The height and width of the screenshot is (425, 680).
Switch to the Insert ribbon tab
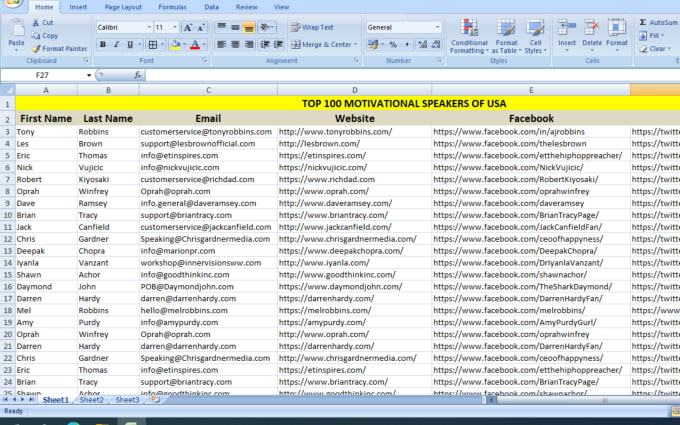point(78,7)
